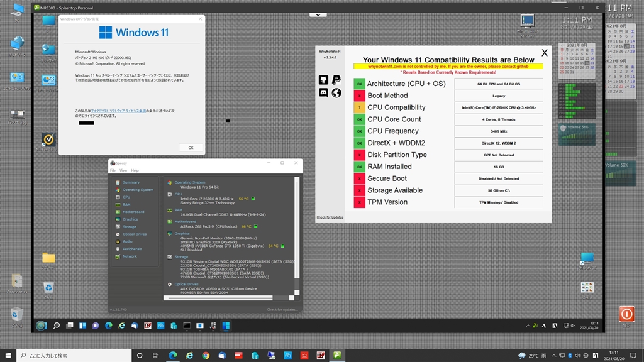Click the green OK status for Architecture
The width and height of the screenshot is (644, 362).
(359, 84)
